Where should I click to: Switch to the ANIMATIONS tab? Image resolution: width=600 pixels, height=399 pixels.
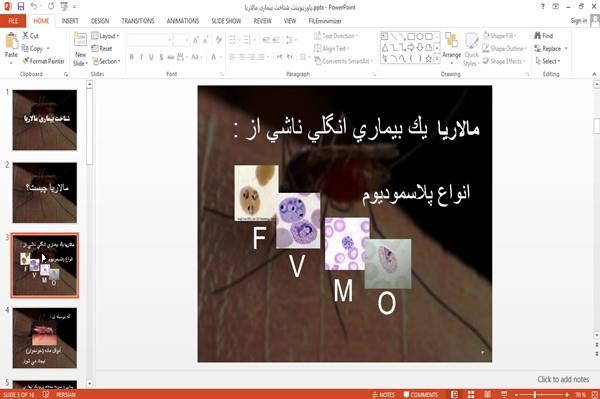(x=183, y=21)
